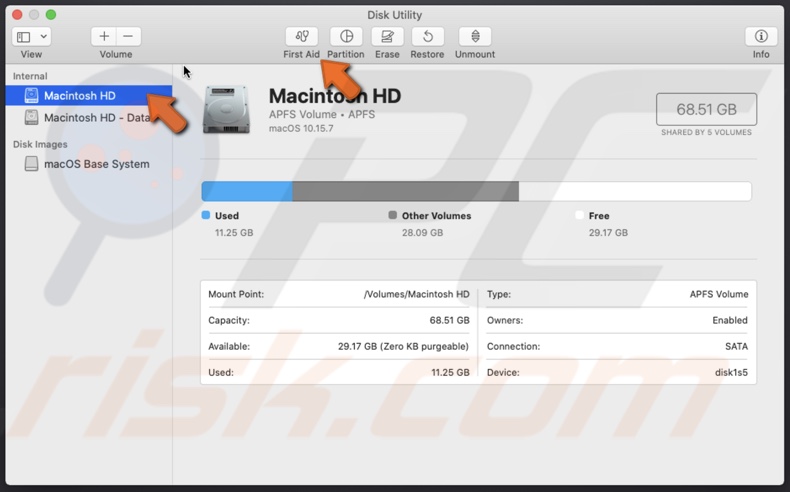Select macOS Base System disk image
The width and height of the screenshot is (790, 492).
(89, 164)
